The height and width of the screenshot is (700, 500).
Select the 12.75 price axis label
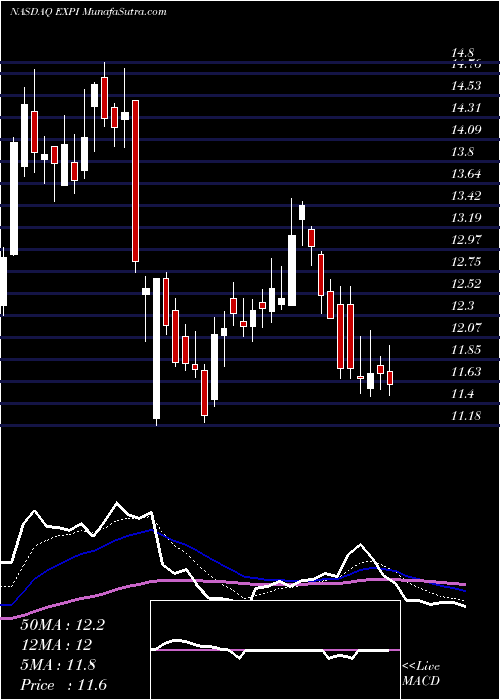pyautogui.click(x=466, y=262)
